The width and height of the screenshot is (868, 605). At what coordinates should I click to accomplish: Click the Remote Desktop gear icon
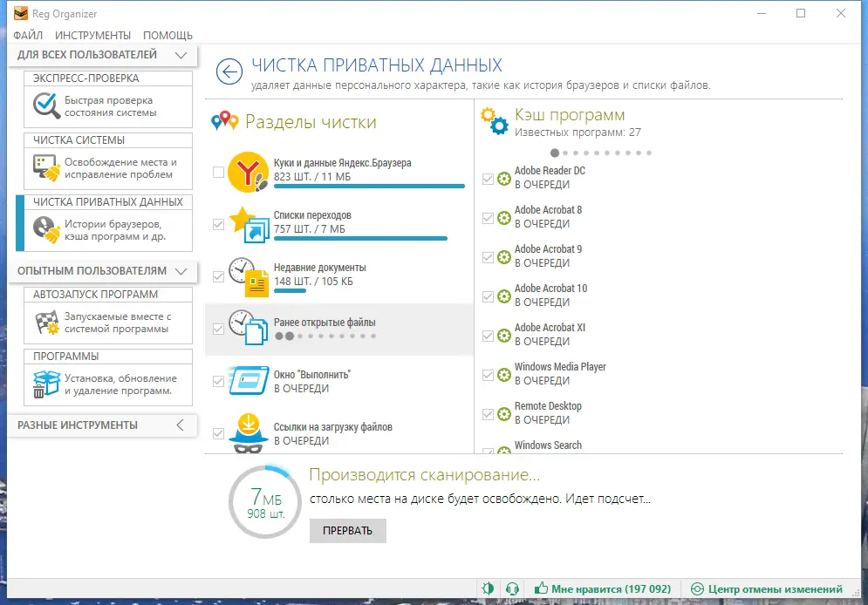pyautogui.click(x=503, y=414)
